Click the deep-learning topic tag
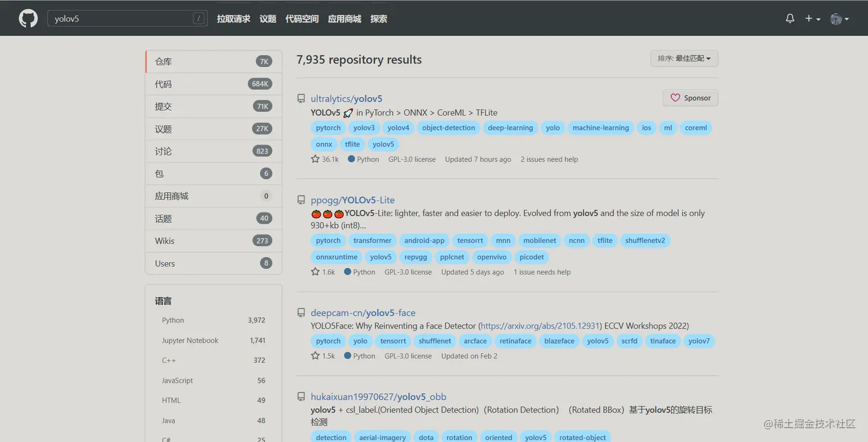Image resolution: width=868 pixels, height=442 pixels. [510, 128]
